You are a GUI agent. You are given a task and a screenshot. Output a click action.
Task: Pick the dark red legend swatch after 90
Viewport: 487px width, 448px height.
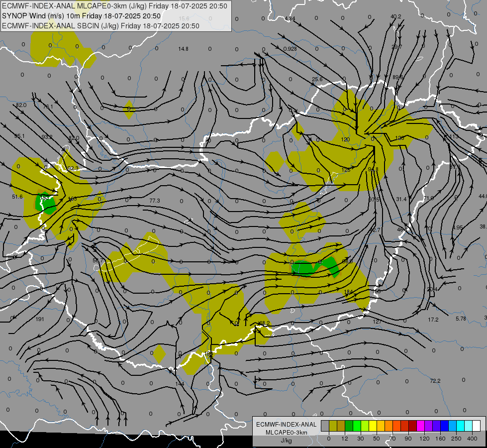(x=412, y=426)
